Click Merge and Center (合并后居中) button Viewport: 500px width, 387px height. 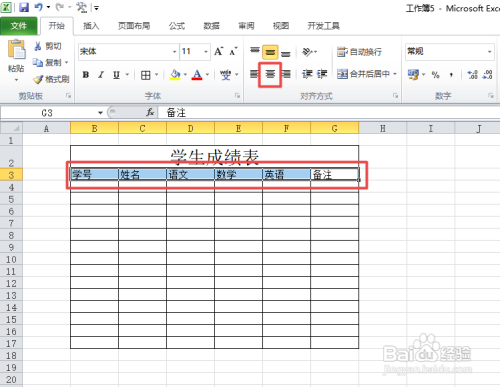[x=363, y=74]
